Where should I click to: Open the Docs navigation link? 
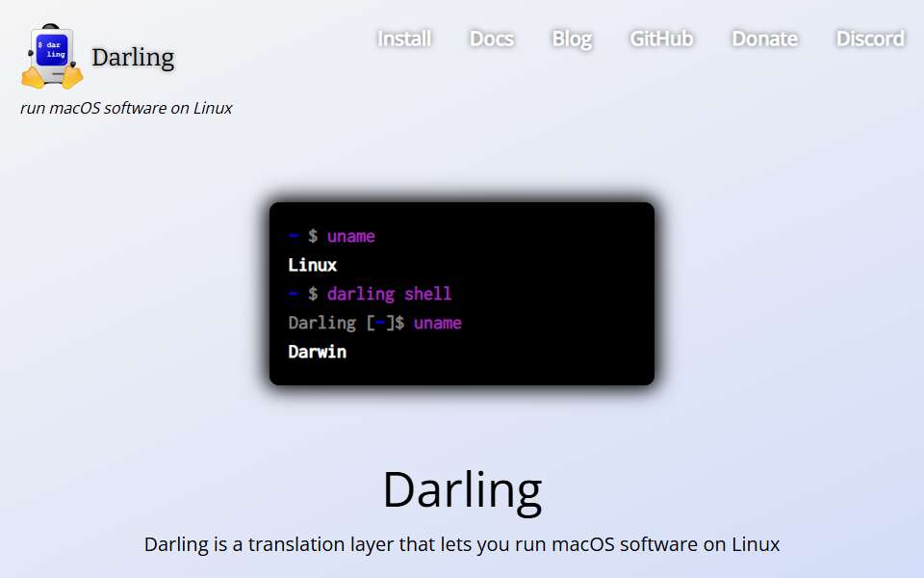point(492,39)
